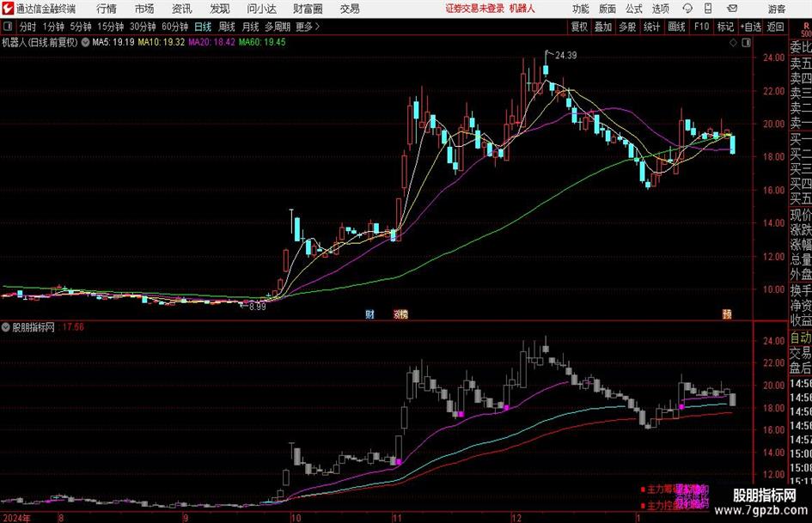Viewport: 812px width, 523px height.
Task: Click the 统计 statistics toolbar button
Action: pos(651,27)
